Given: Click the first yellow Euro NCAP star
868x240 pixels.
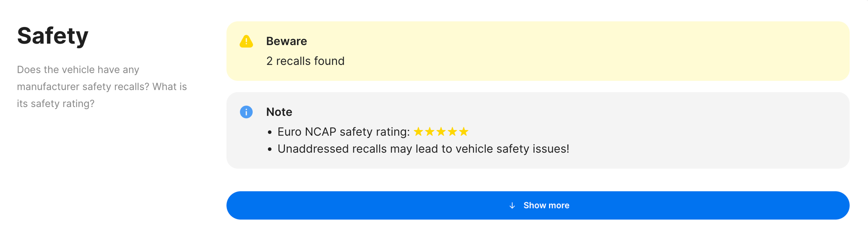Looking at the screenshot, I should tap(418, 132).
